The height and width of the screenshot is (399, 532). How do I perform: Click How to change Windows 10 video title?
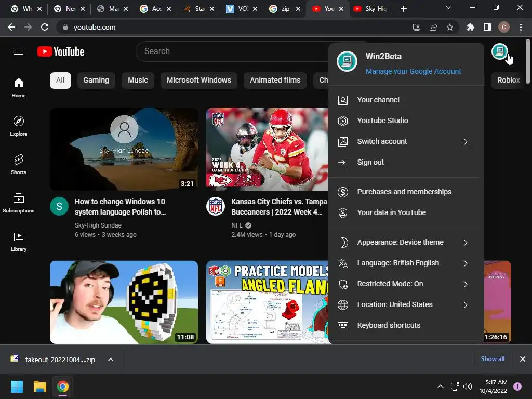(120, 207)
